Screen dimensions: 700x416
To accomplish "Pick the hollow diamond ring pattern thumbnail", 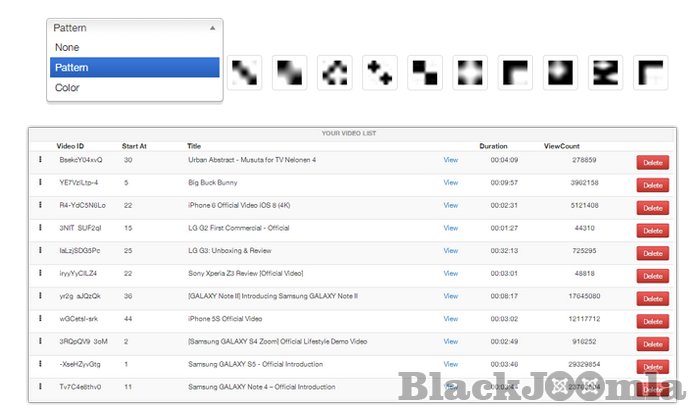I will pos(335,72).
